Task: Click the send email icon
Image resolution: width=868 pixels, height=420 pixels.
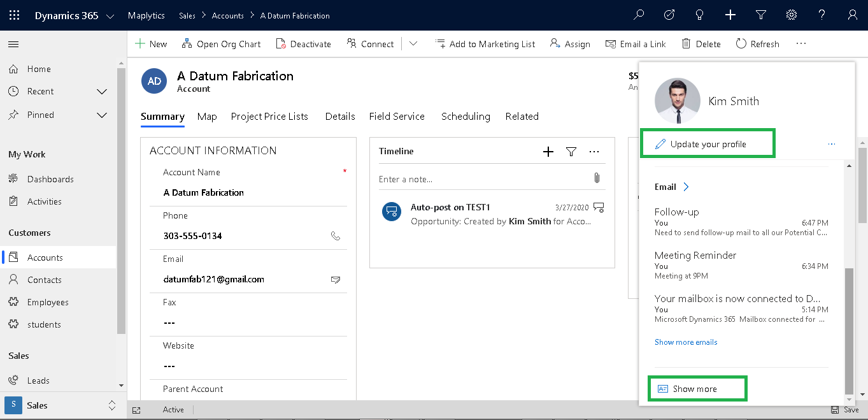Action: [x=336, y=279]
